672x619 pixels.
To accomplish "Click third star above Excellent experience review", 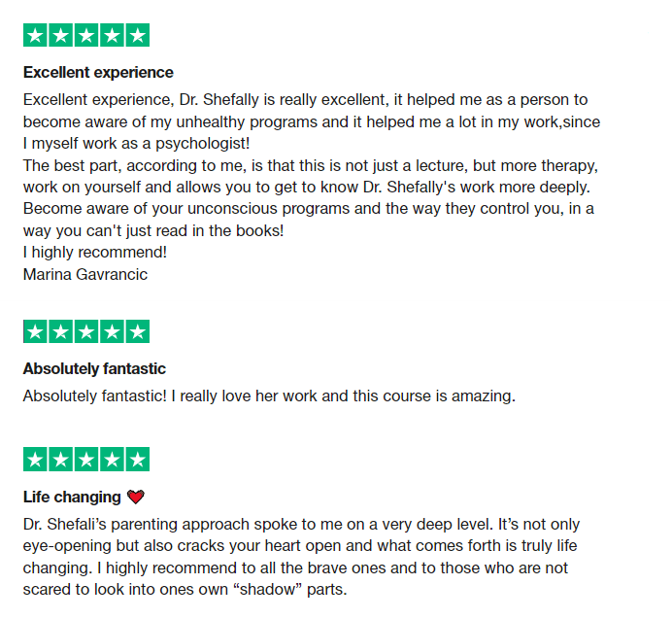I will (x=86, y=36).
